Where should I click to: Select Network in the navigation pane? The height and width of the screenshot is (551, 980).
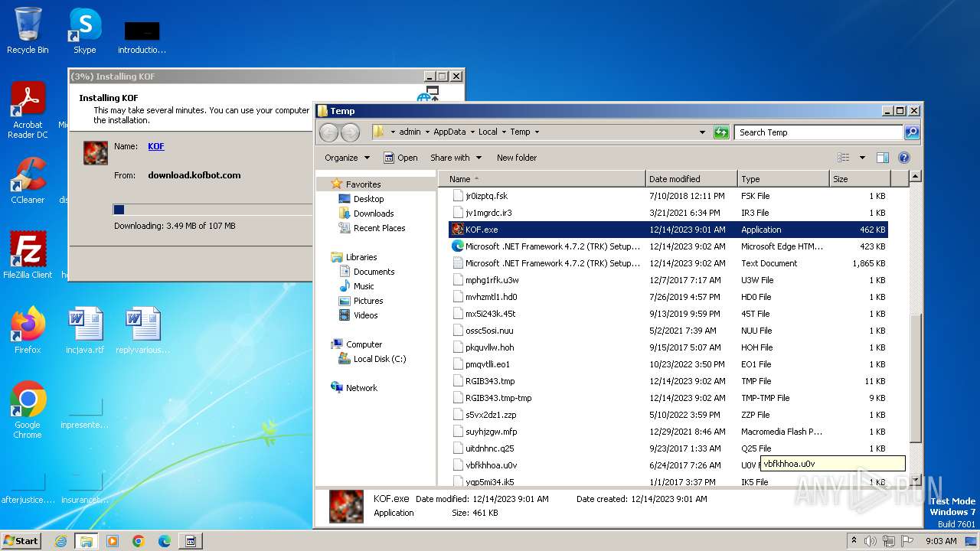click(x=361, y=388)
